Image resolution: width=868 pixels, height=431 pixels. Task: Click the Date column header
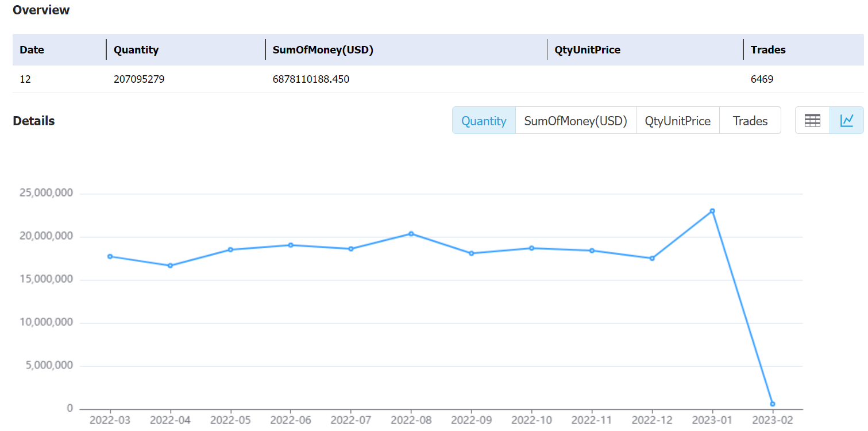point(32,50)
